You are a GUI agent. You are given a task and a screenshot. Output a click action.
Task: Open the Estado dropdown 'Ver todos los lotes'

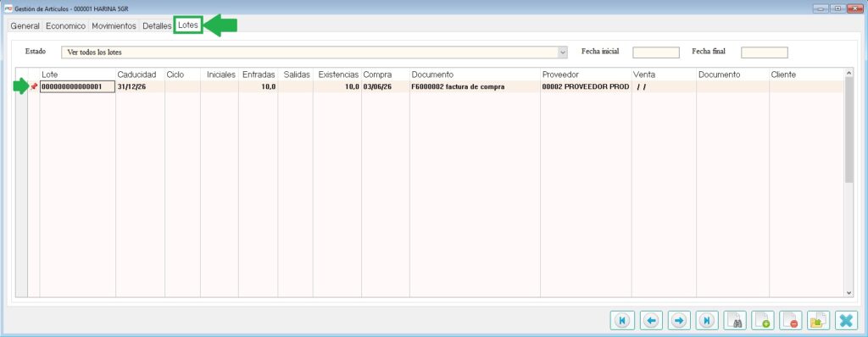pos(314,52)
